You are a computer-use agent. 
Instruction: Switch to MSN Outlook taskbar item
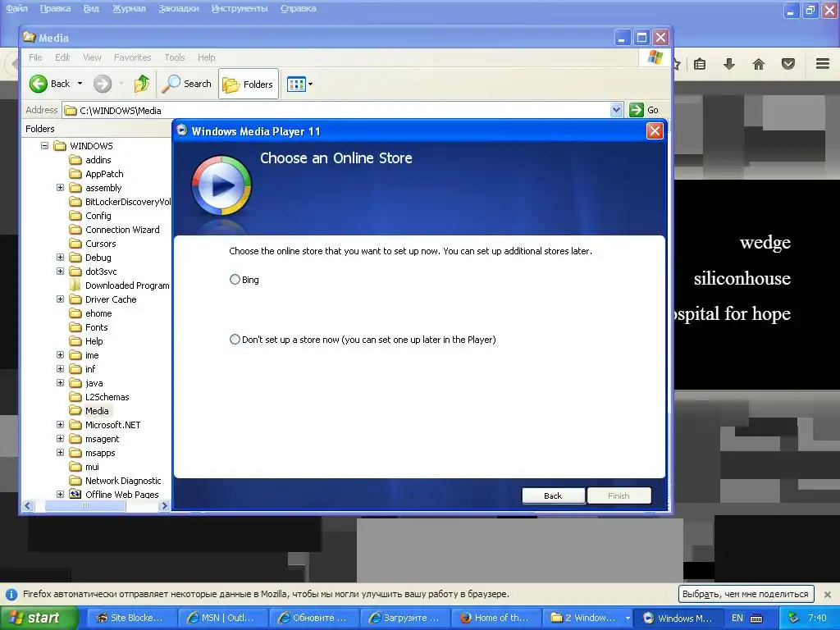[223, 618]
